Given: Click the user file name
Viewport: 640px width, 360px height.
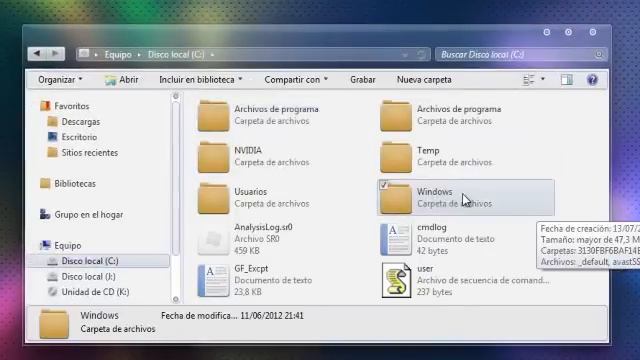Looking at the screenshot, I should pyautogui.click(x=425, y=269).
